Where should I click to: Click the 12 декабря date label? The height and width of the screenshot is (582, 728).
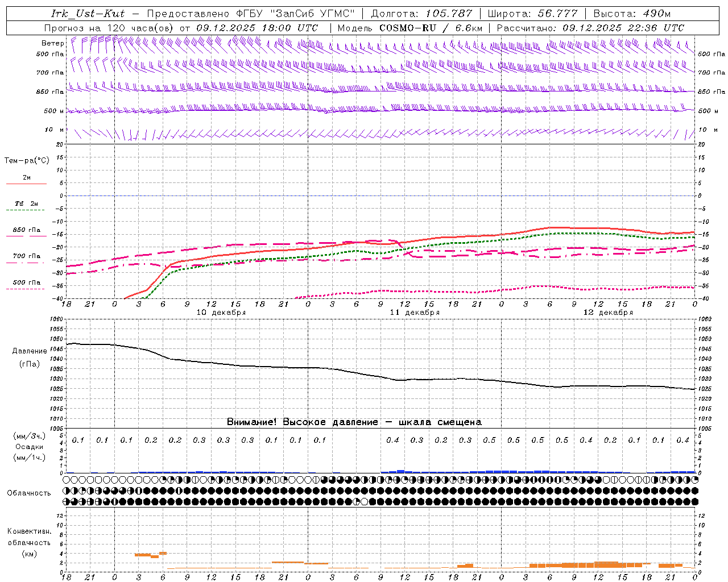(x=608, y=313)
